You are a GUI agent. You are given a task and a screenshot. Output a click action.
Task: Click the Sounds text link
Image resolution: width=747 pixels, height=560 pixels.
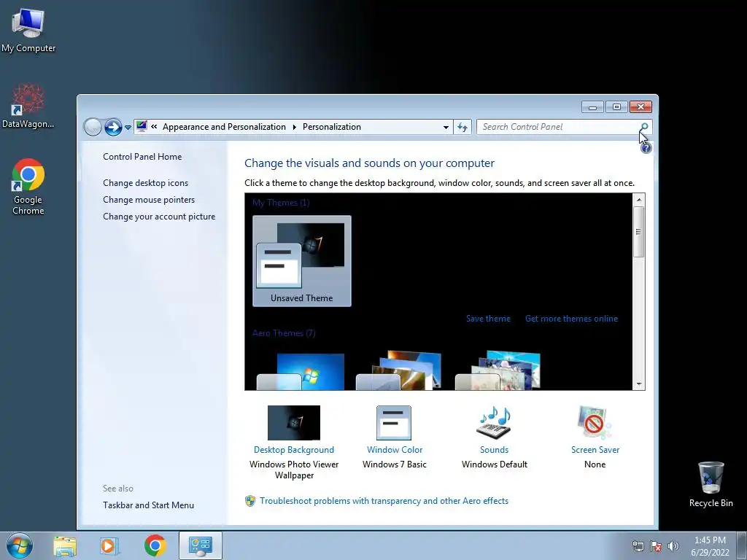(494, 450)
